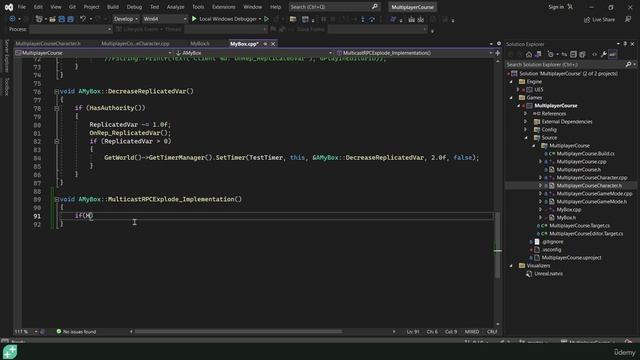Open the Win64 platform dropdown
This screenshot has width=640, height=360.
(x=165, y=19)
